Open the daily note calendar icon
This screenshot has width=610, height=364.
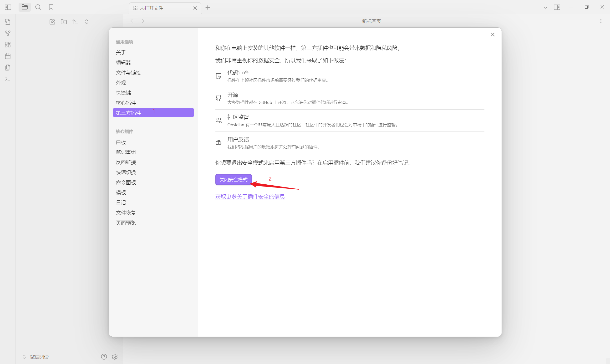8,56
